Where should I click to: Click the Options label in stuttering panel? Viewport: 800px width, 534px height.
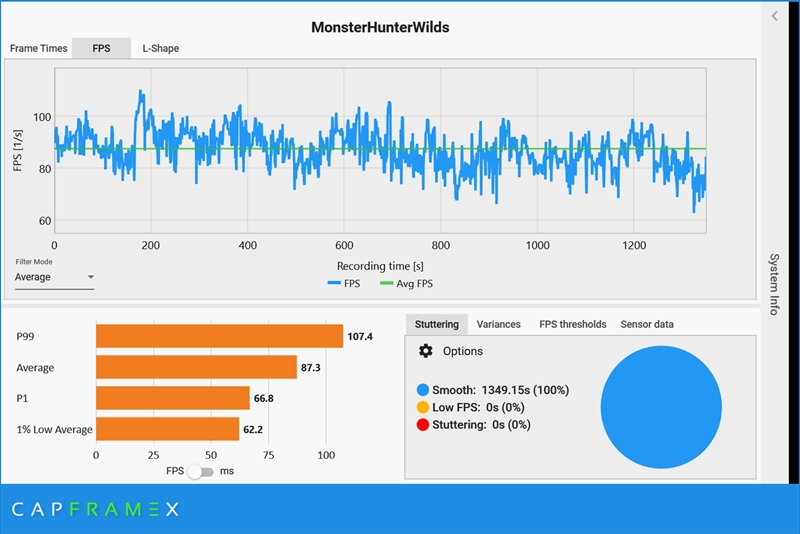pyautogui.click(x=463, y=351)
